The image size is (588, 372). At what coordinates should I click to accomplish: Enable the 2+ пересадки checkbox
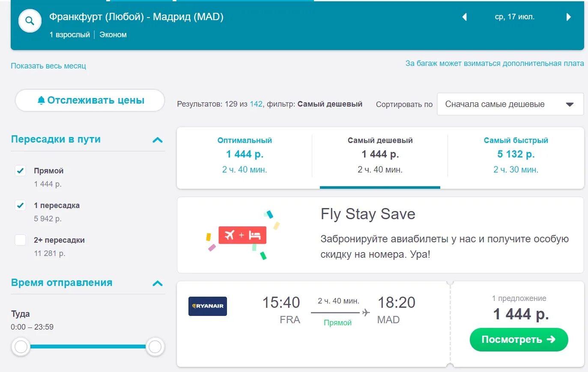21,240
